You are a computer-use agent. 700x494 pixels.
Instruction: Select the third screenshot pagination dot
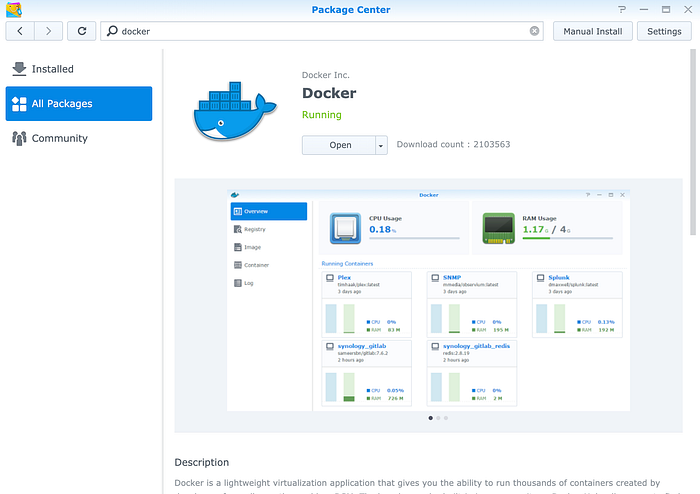(x=446, y=418)
